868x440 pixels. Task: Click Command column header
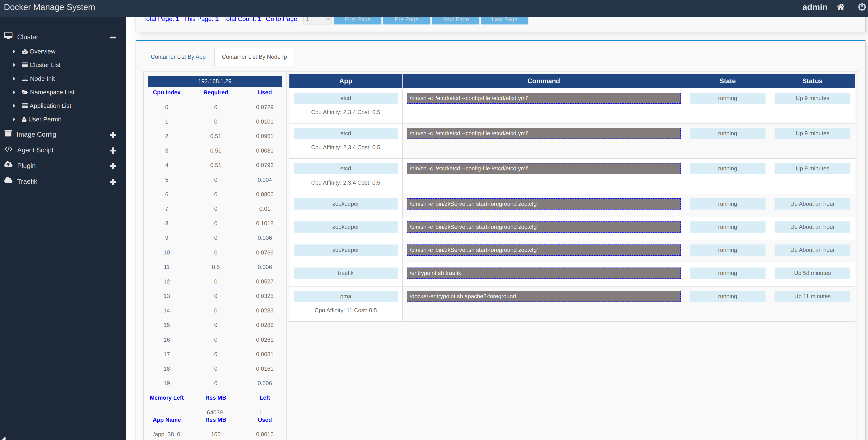[x=543, y=81]
